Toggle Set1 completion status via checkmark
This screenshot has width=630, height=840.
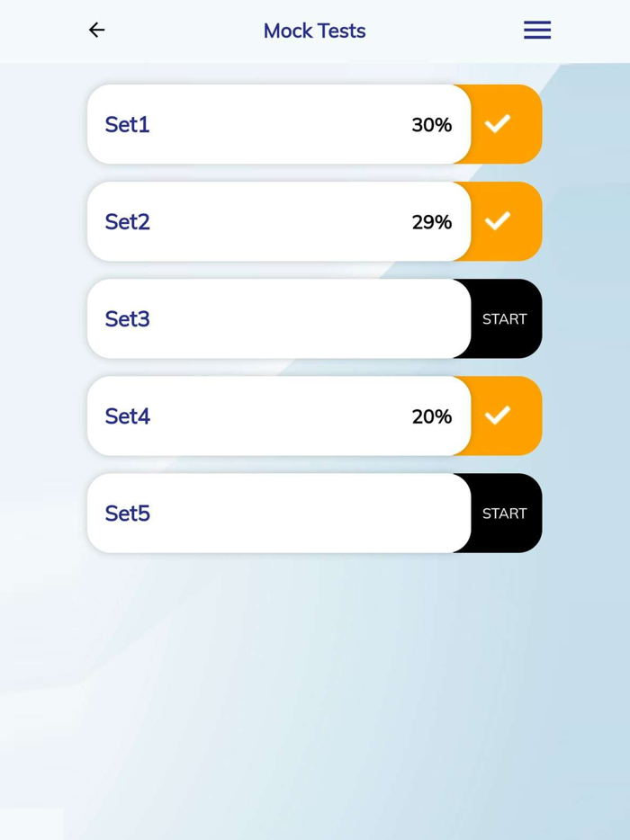tap(498, 124)
